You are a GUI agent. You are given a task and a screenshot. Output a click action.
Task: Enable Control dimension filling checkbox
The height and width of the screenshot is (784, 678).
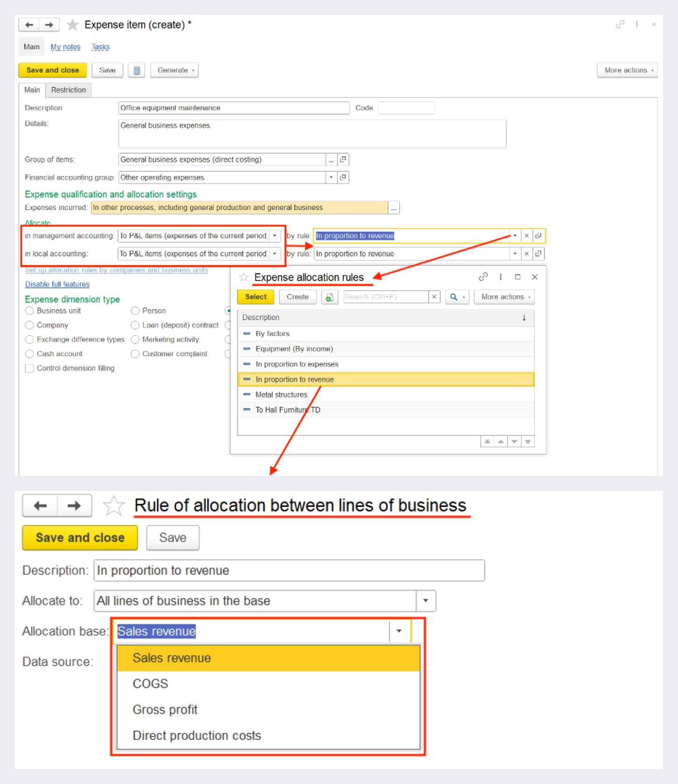[x=29, y=368]
